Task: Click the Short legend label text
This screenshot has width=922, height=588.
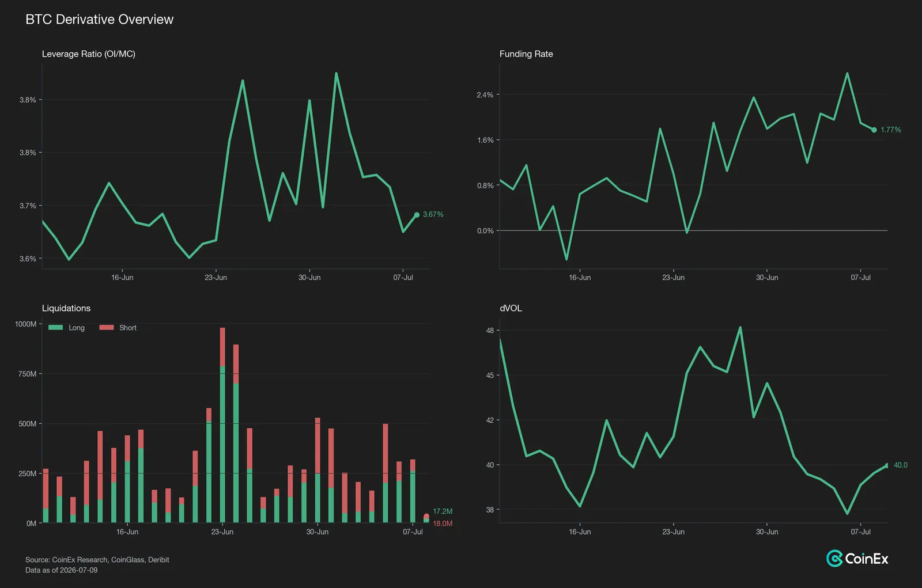Action: coord(128,328)
